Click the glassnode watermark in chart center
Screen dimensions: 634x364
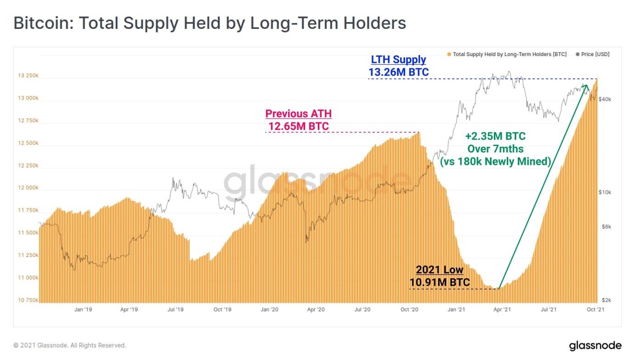[317, 182]
